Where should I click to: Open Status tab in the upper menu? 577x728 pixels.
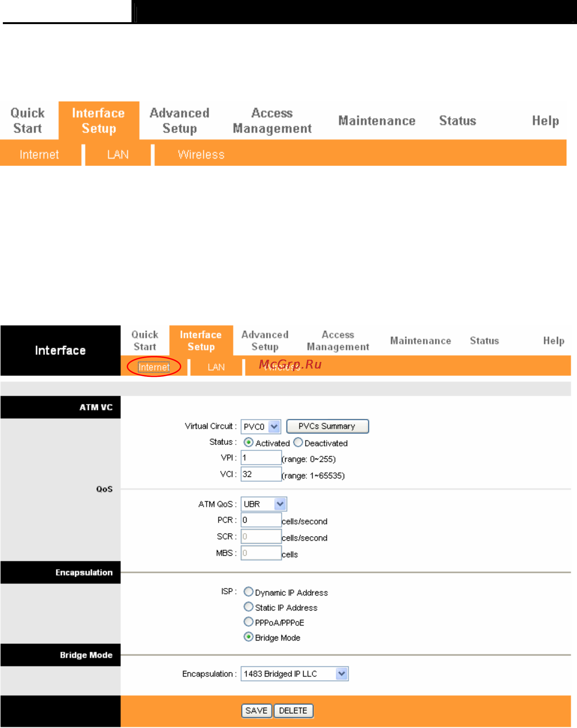tap(458, 120)
